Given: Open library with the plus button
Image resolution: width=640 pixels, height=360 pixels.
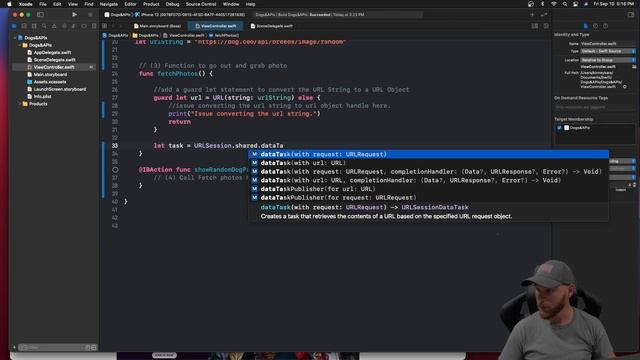Looking at the screenshot, I should point(532,15).
